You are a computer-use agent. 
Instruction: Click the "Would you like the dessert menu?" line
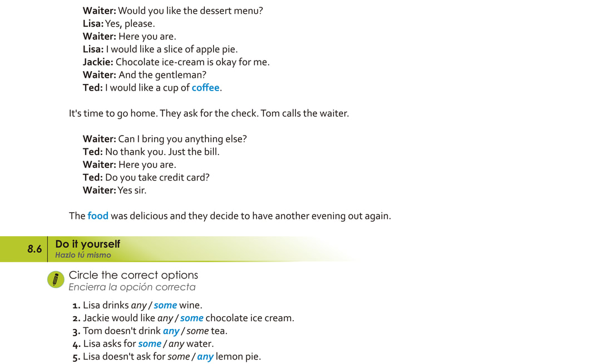(190, 11)
